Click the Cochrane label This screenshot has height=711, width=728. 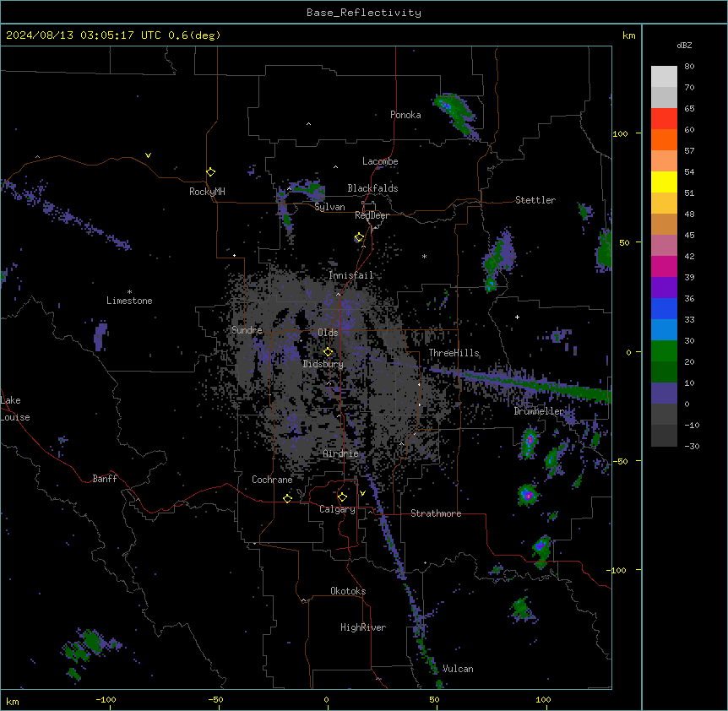272,480
